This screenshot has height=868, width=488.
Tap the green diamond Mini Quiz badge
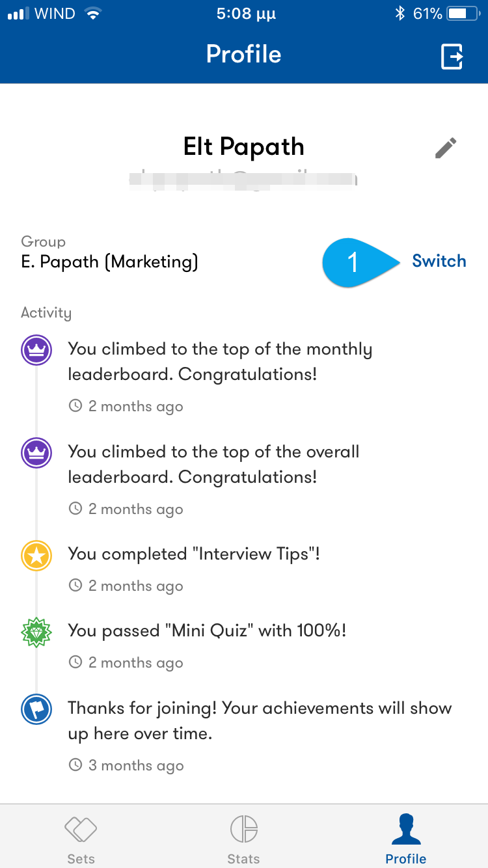[37, 632]
